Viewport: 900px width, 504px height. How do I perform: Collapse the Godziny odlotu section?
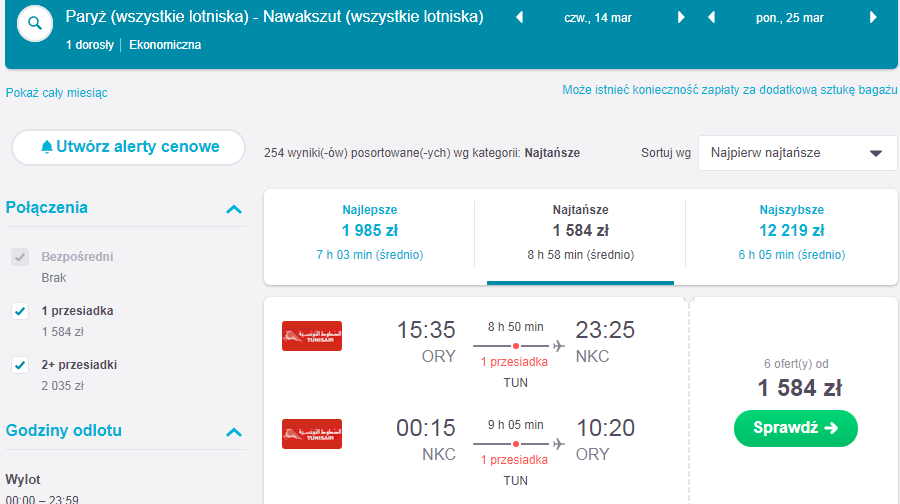click(x=234, y=432)
